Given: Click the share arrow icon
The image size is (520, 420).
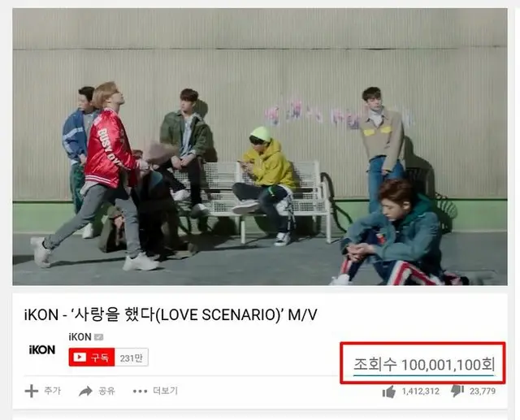Looking at the screenshot, I should [x=85, y=392].
